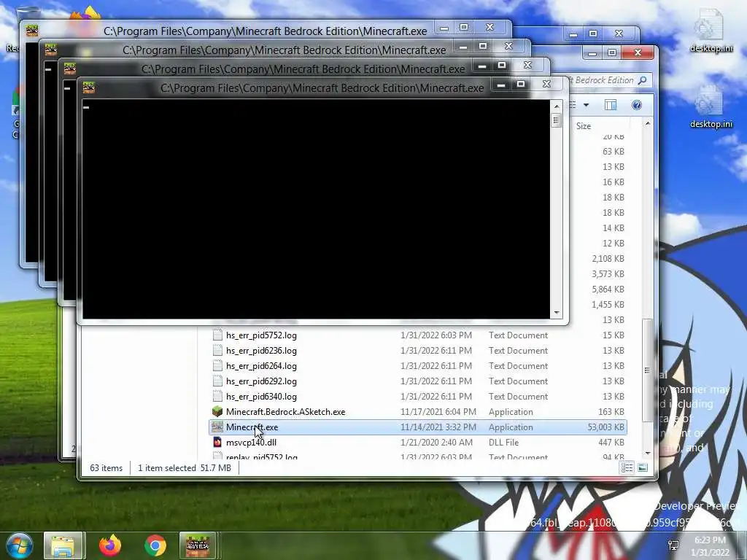Click the 16 KB size value

click(613, 182)
